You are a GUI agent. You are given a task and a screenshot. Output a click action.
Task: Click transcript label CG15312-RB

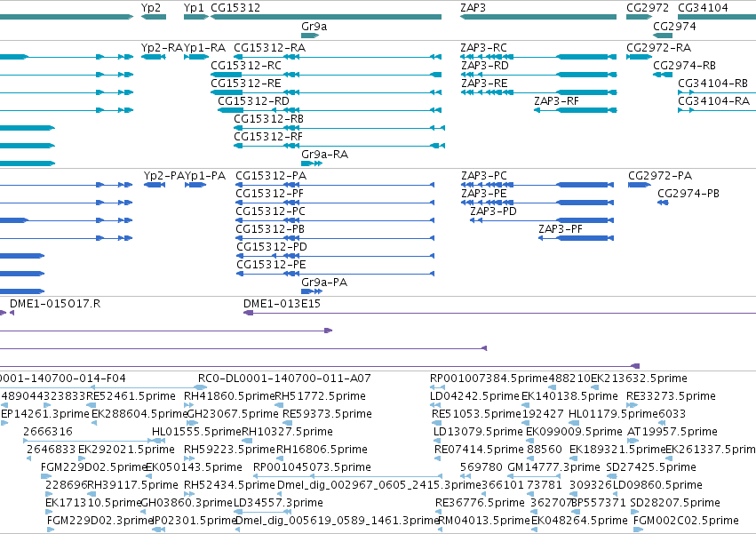coord(268,119)
